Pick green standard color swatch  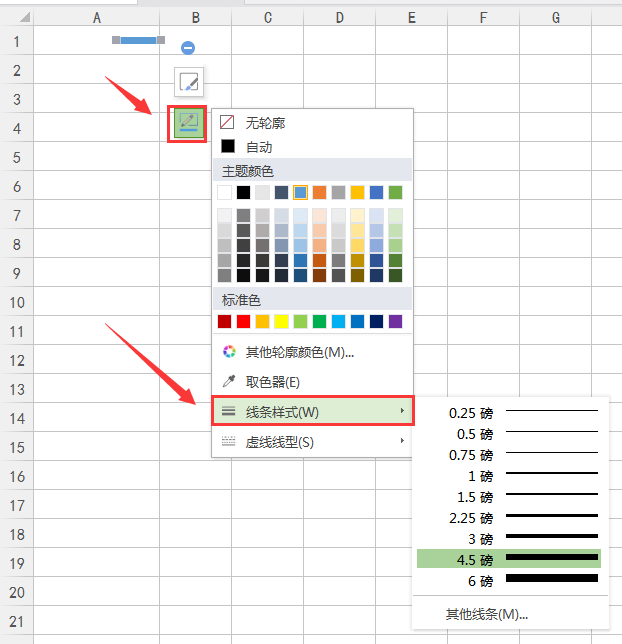click(319, 322)
